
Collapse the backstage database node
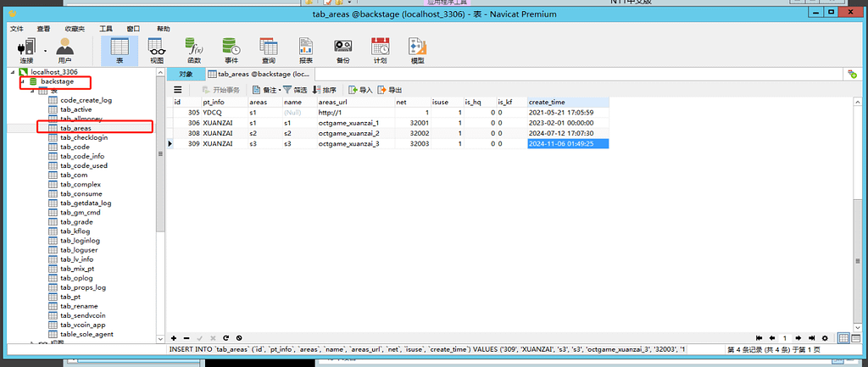pos(23,81)
